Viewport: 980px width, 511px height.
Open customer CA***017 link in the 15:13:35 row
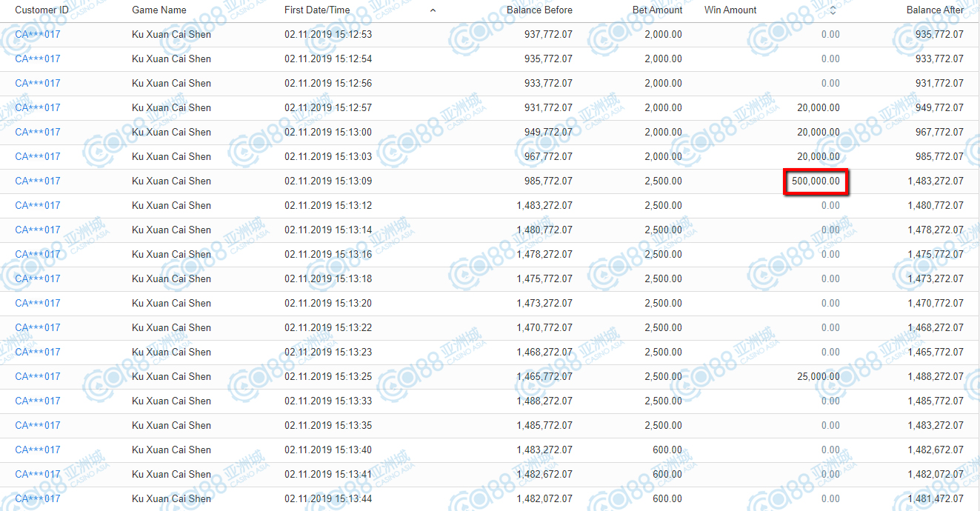click(38, 425)
